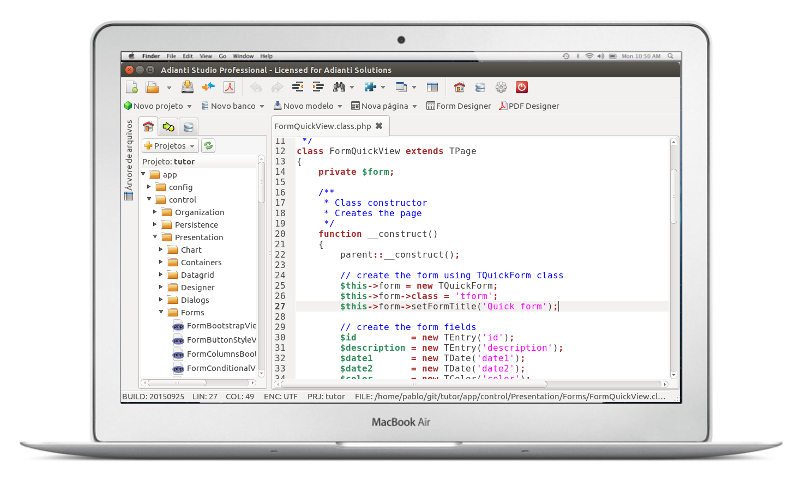Open the dropdown beside puzzle piece
Image resolution: width=800 pixels, height=483 pixels.
(x=383, y=88)
